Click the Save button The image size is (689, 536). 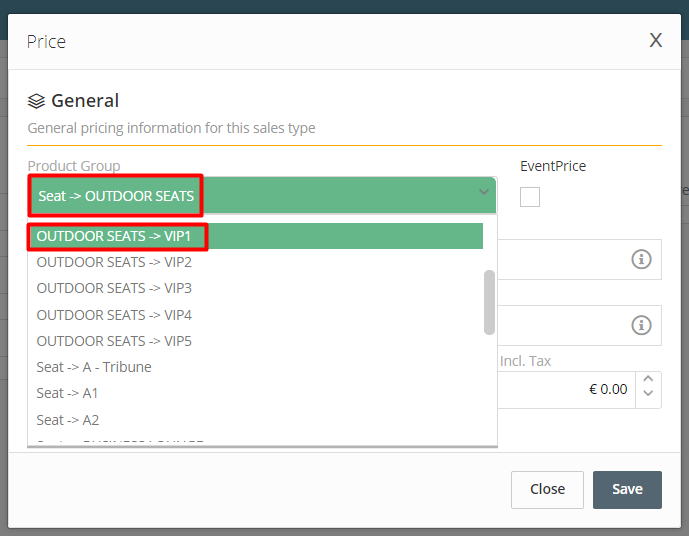coord(627,489)
